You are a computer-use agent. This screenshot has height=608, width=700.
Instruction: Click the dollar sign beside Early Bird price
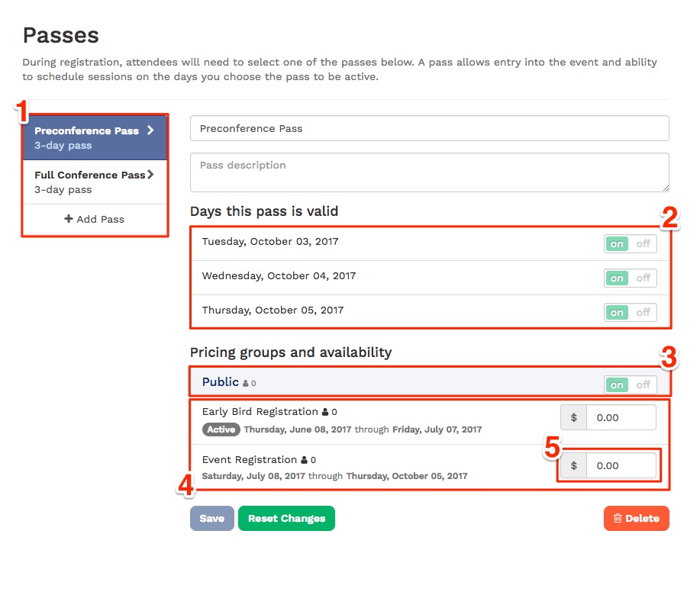[x=573, y=417]
